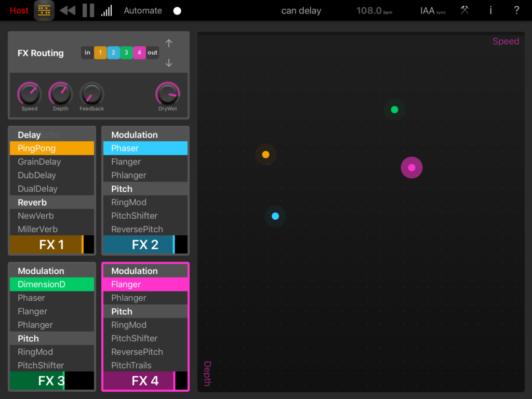Click the DryWet knob
This screenshot has height=399, width=532.
pos(168,94)
